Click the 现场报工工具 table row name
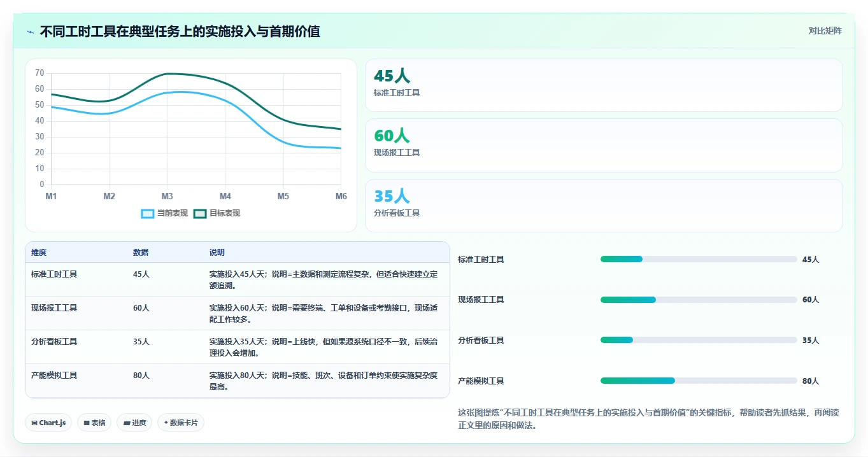Image resolution: width=868 pixels, height=457 pixels. coord(54,308)
